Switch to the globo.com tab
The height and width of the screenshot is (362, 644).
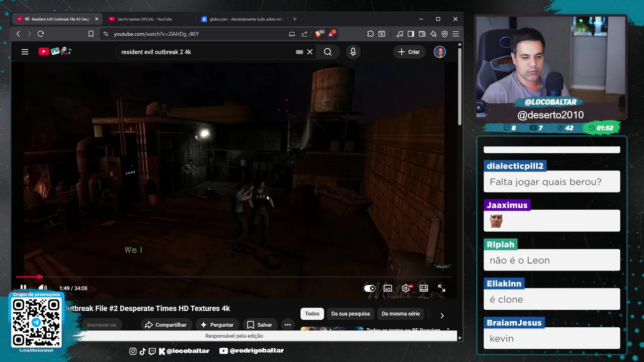[x=243, y=19]
